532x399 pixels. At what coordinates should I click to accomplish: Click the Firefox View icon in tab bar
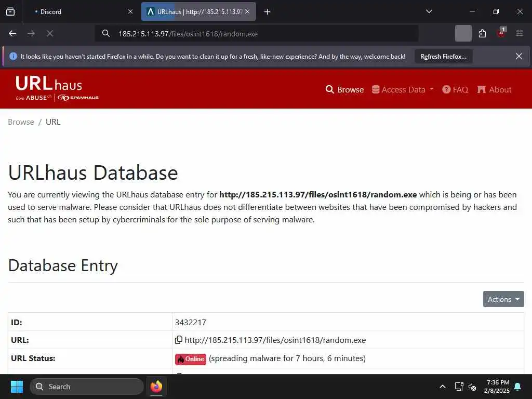[10, 11]
